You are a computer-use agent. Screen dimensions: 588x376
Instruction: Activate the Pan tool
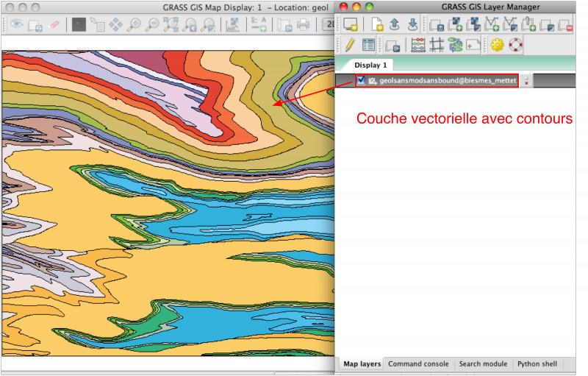point(115,25)
